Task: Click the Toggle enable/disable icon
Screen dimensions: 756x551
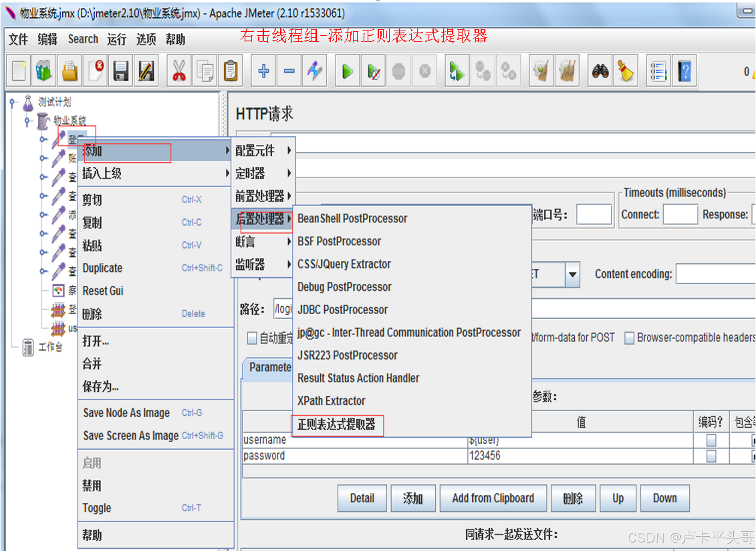Action: 315,71
